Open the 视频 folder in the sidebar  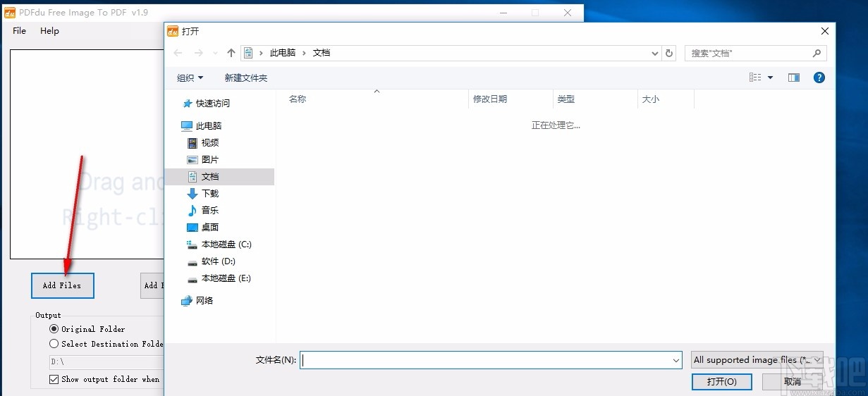(x=210, y=142)
